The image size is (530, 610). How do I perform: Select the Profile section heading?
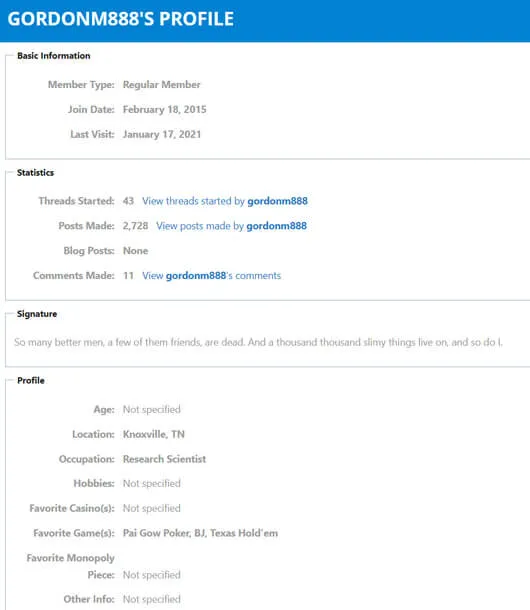[x=31, y=380]
